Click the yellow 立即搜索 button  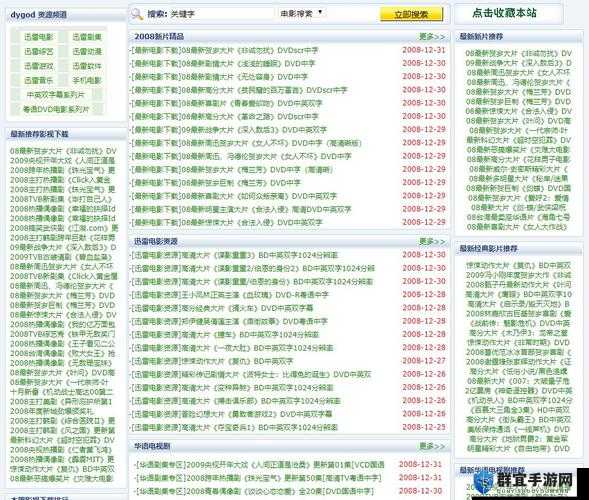pos(411,14)
